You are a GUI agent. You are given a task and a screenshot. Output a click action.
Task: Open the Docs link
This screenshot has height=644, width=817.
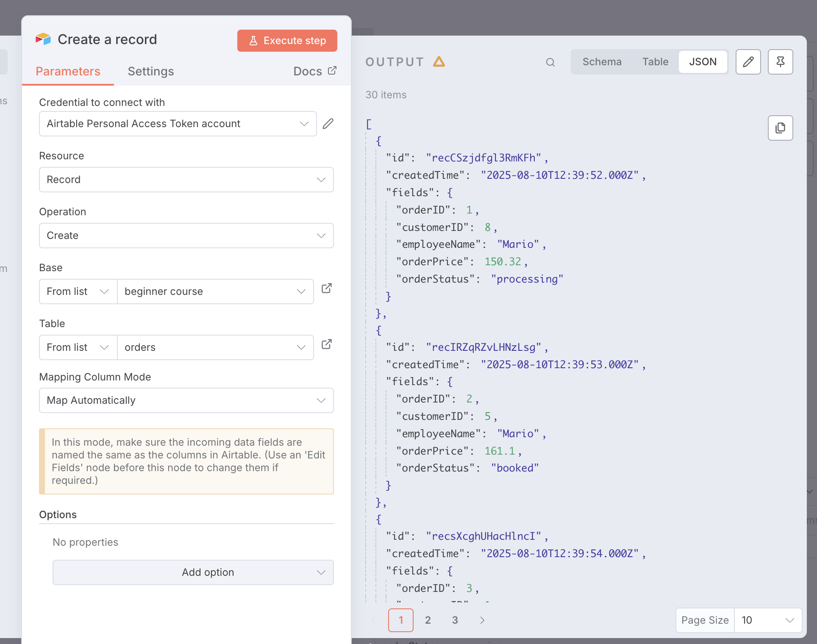[315, 71]
